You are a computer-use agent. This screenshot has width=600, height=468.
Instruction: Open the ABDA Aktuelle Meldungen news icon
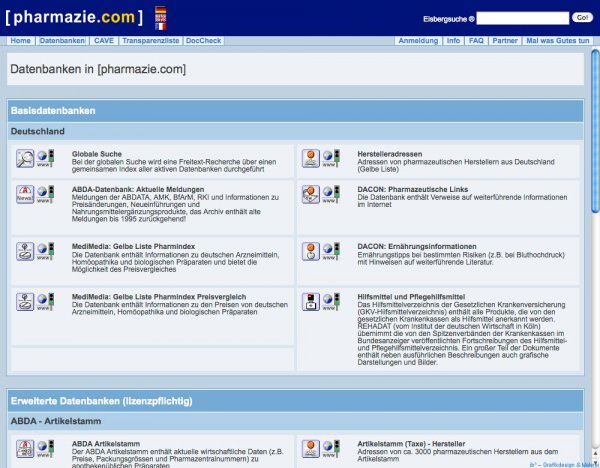pyautogui.click(x=25, y=194)
